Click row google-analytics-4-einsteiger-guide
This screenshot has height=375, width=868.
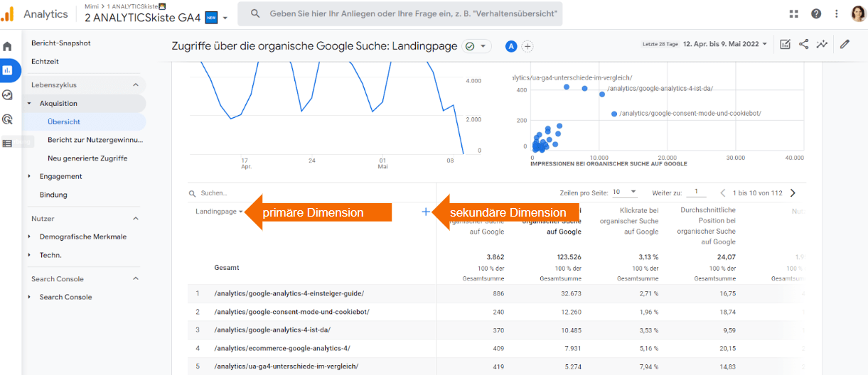click(289, 293)
